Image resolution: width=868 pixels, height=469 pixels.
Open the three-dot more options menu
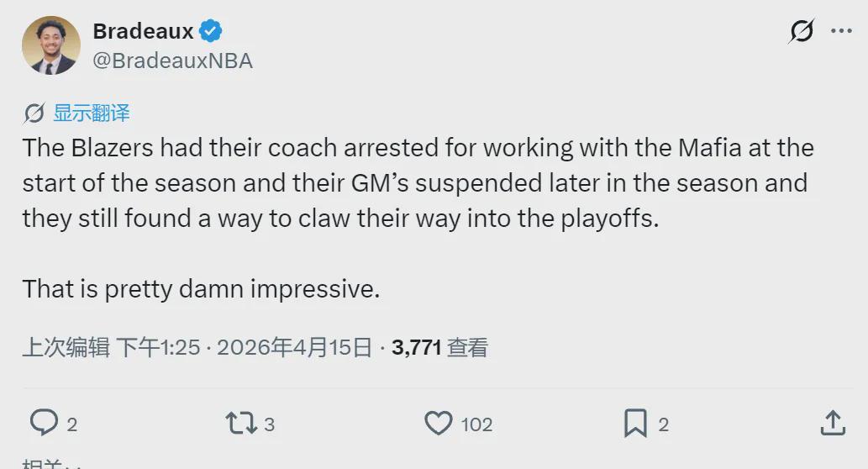click(x=841, y=32)
